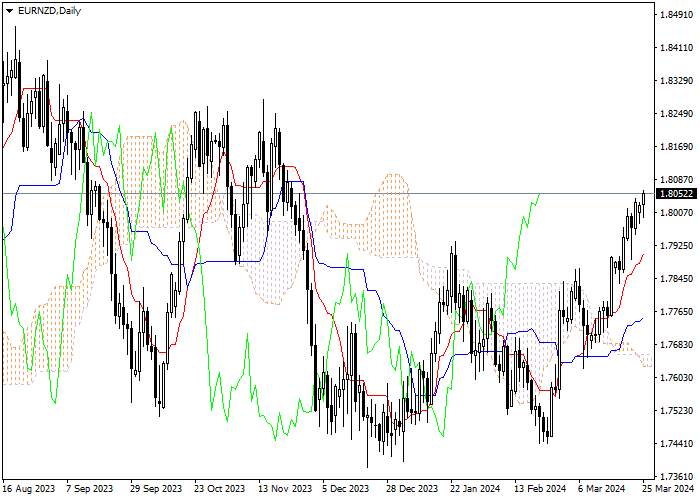Select the 1.80070 price axis value
This screenshot has height=500, width=700.
pos(677,212)
